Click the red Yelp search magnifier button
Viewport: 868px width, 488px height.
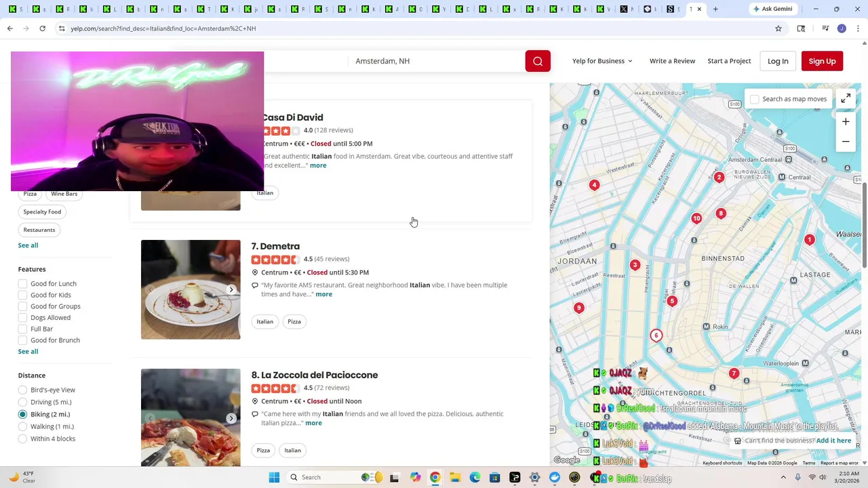click(538, 61)
